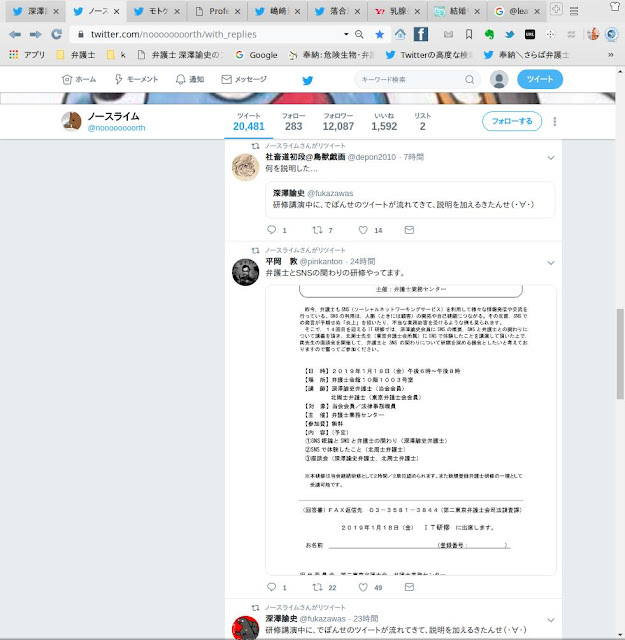The image size is (625, 640).
Task: Open quoted @fukazawas tweet card
Action: [410, 200]
